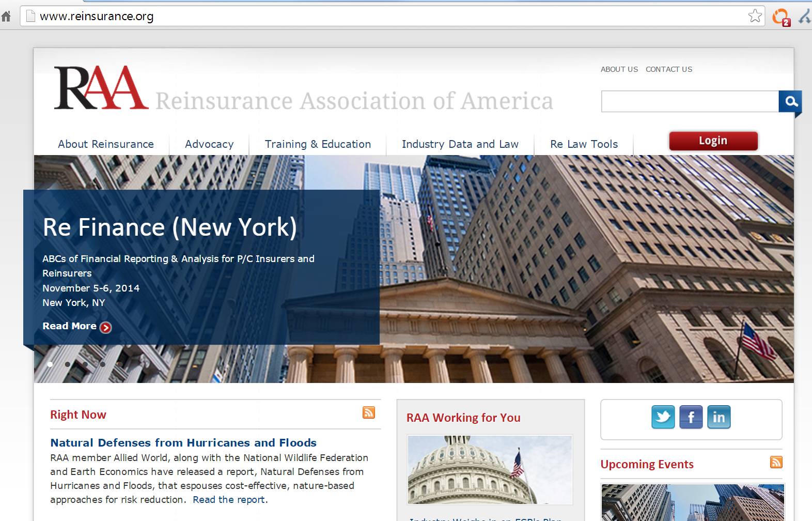
Task: Open the orange extension icon with badge
Action: (781, 17)
